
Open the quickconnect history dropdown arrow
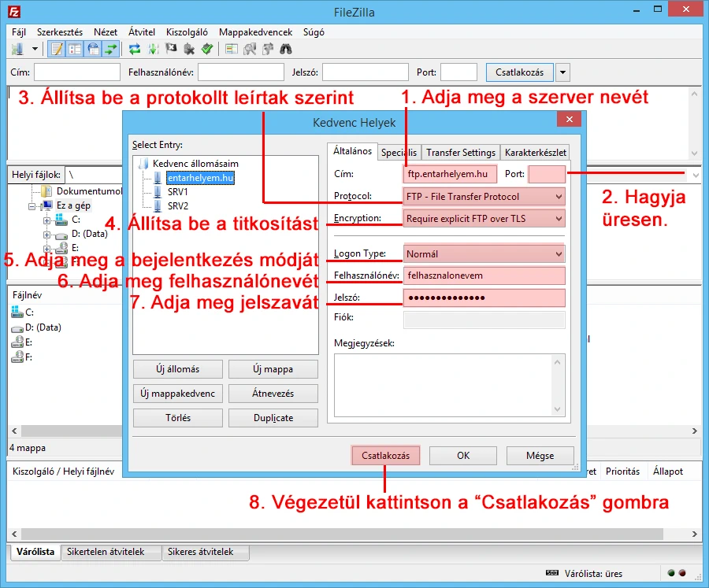562,72
